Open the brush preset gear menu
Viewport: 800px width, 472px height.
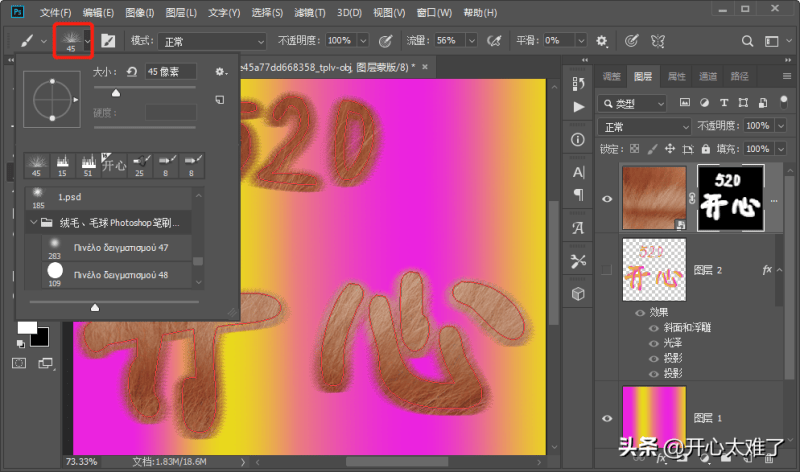[221, 72]
